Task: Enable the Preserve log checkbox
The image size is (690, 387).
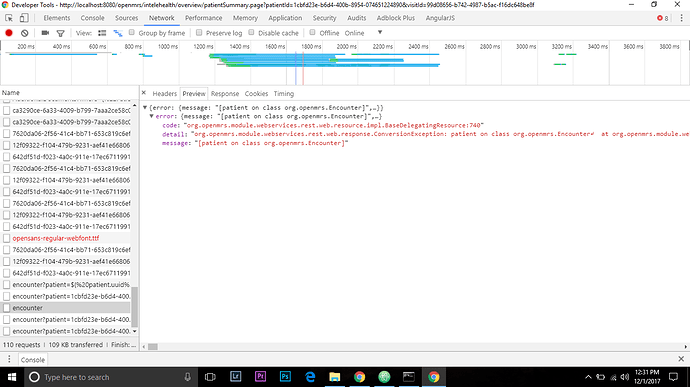Action: [199, 33]
